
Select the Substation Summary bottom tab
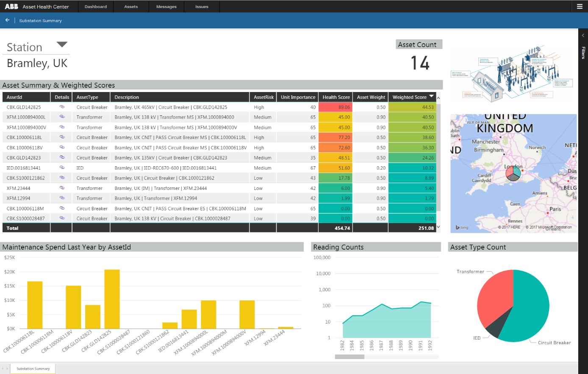[33, 368]
